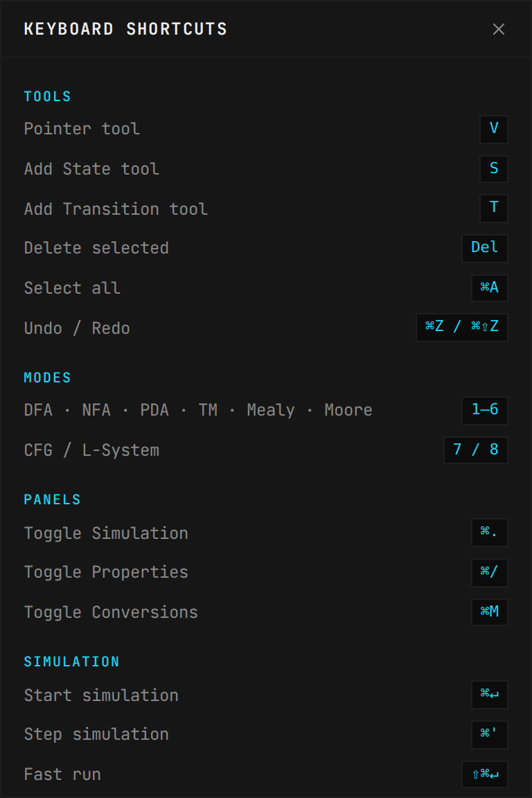The image size is (532, 798).
Task: Click the KEYBOARD SHORTCUTS title text
Action: coord(125,29)
